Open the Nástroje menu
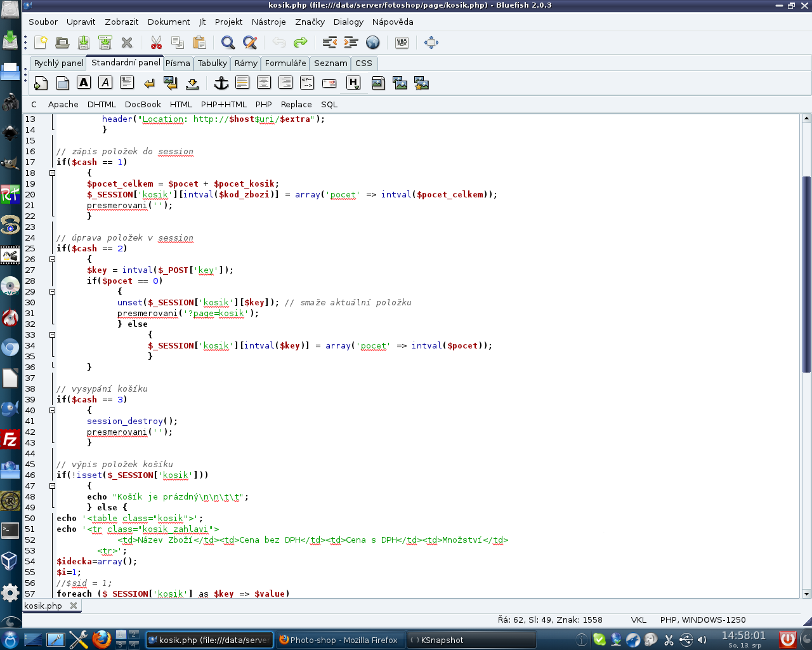 pyautogui.click(x=268, y=22)
